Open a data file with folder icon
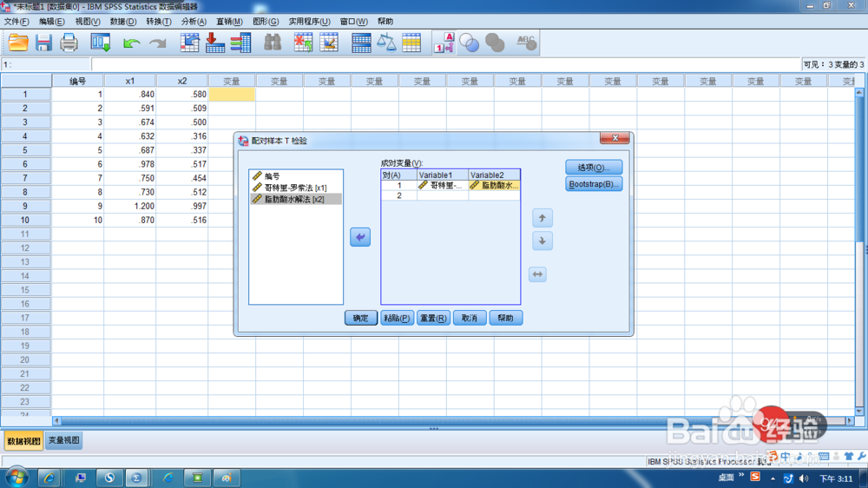The image size is (868, 488). [18, 43]
